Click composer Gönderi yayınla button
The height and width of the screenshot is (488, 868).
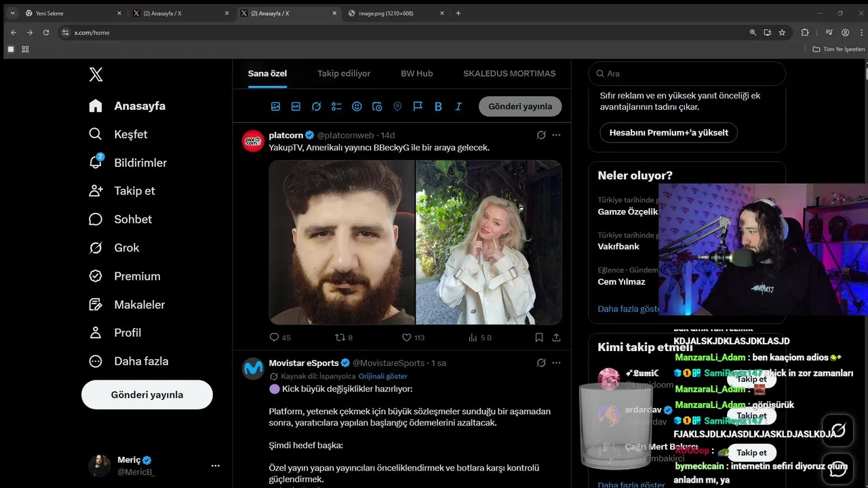520,106
